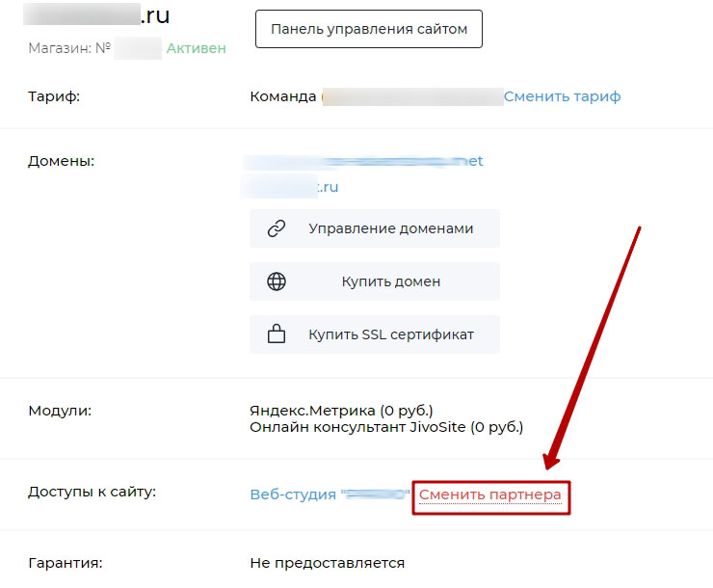This screenshot has width=713, height=588.
Task: Click the globe icon beside Купить домен
Action: click(x=277, y=281)
